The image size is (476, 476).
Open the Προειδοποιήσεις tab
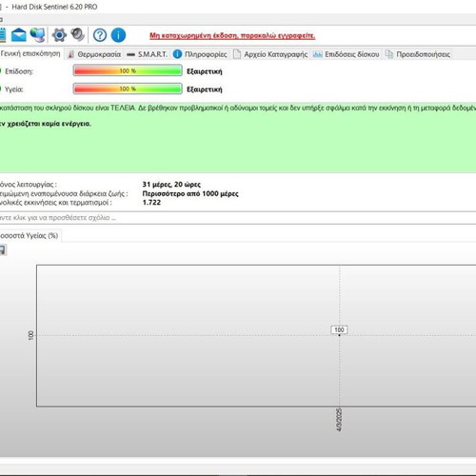[x=418, y=54]
